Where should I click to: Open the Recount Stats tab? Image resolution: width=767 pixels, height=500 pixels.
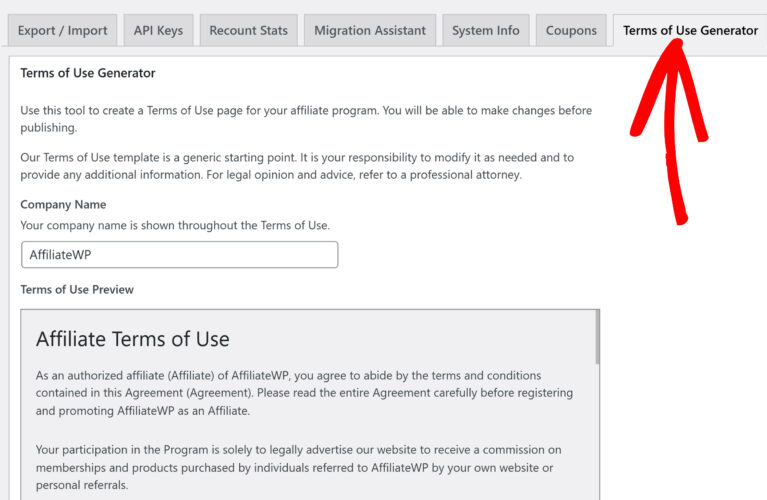248,30
